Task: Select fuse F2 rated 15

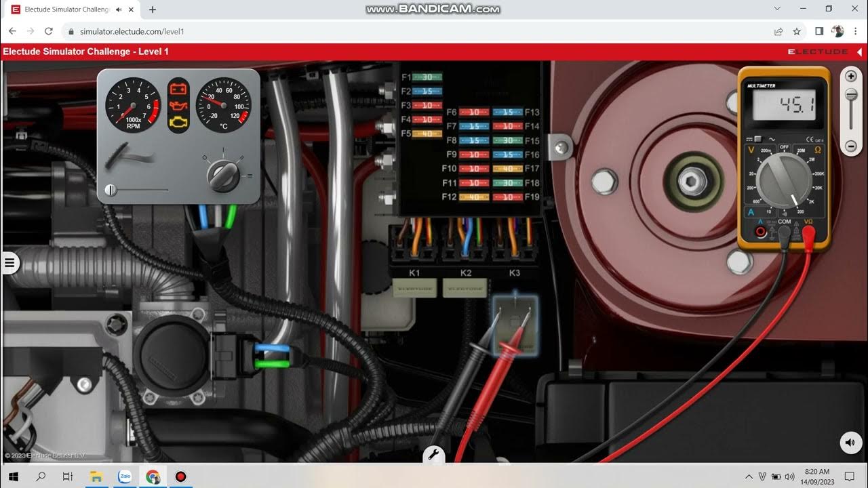Action: [427, 91]
